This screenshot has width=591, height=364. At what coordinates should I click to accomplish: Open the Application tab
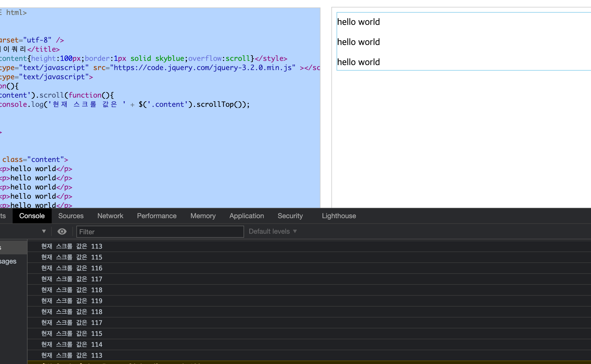click(247, 216)
